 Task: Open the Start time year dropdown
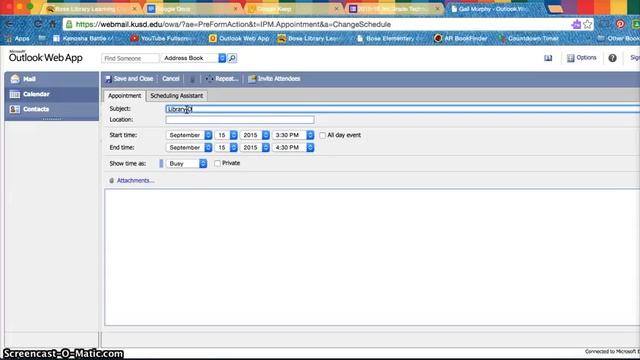[x=255, y=135]
